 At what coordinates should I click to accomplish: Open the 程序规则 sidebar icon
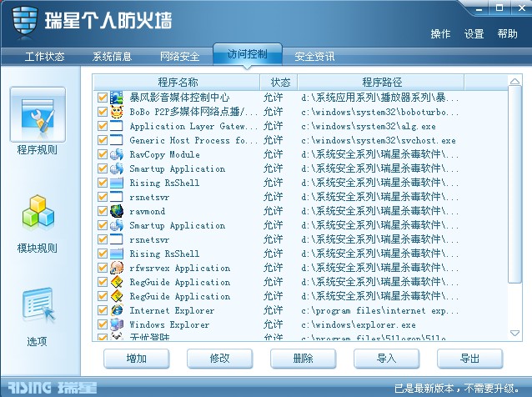[x=38, y=115]
